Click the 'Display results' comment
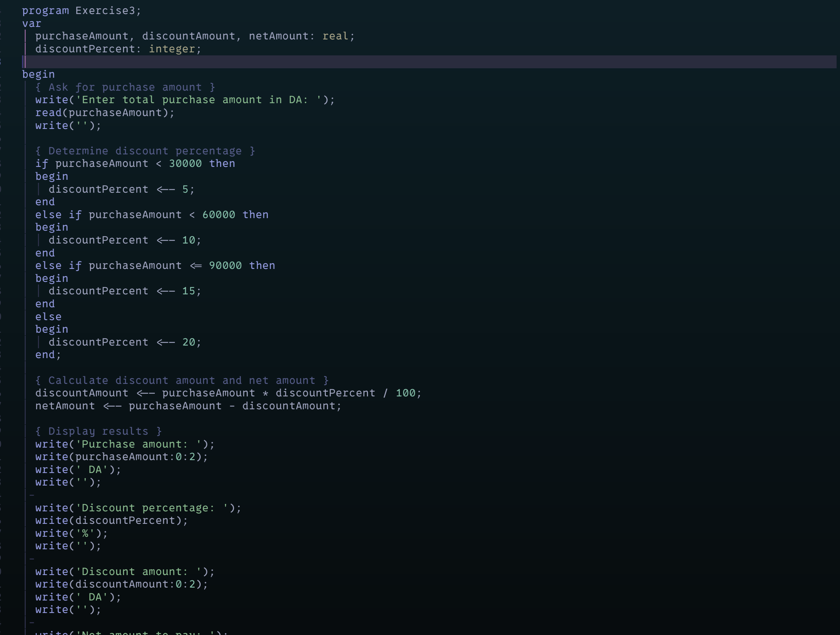The height and width of the screenshot is (635, 840). 98,431
